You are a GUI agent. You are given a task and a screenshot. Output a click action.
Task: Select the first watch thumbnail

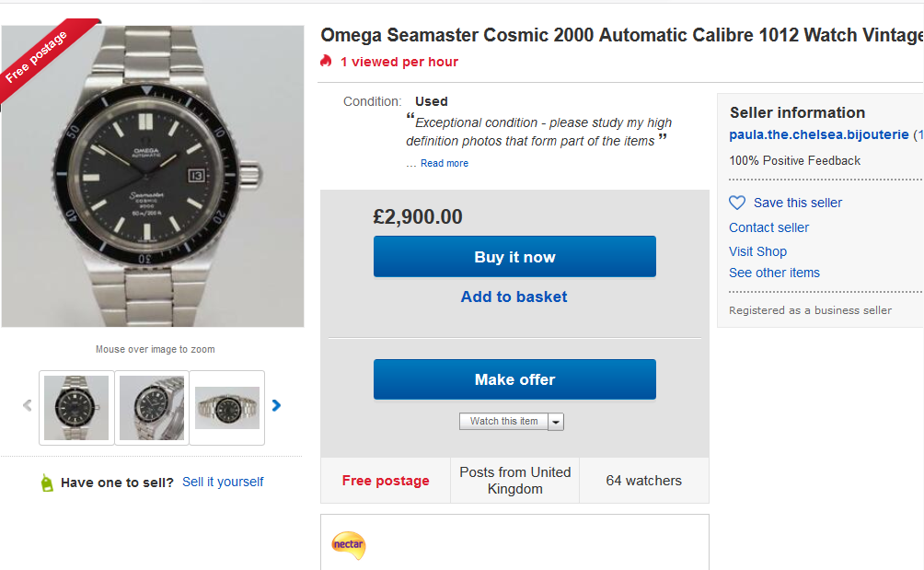(x=76, y=408)
